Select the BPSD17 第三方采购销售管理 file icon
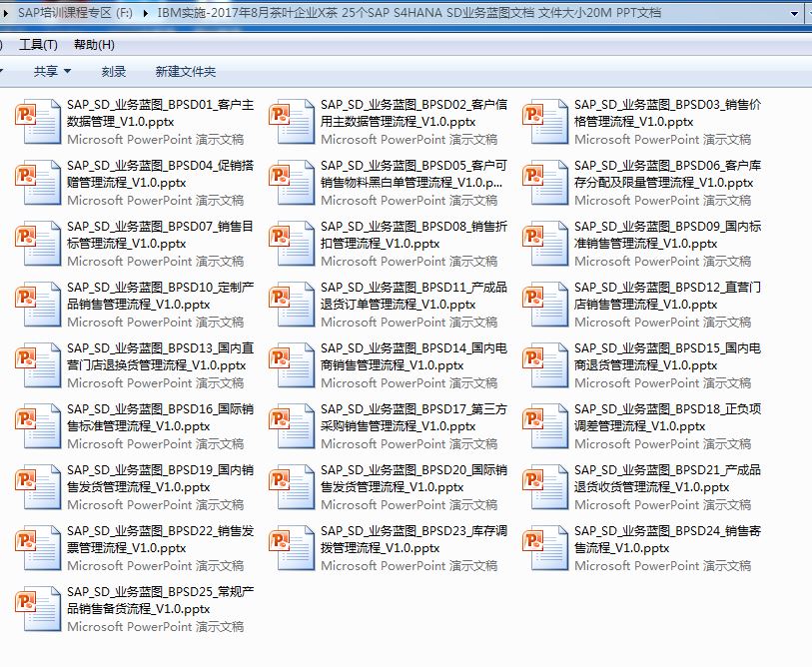 [x=292, y=426]
